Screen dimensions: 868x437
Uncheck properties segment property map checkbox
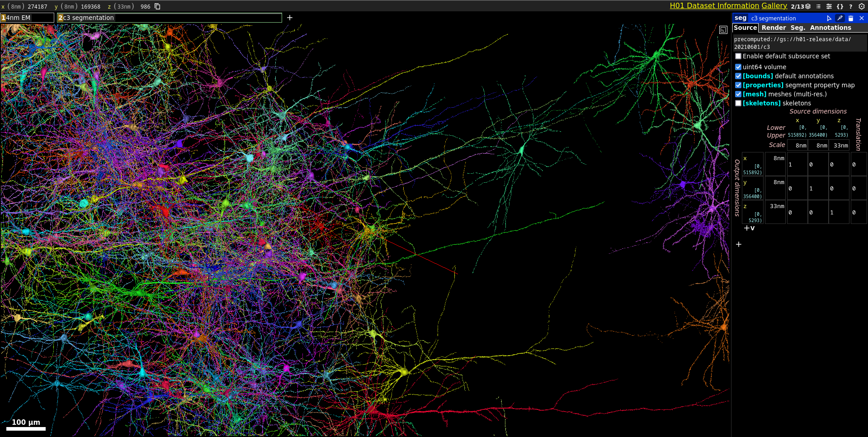click(x=738, y=85)
